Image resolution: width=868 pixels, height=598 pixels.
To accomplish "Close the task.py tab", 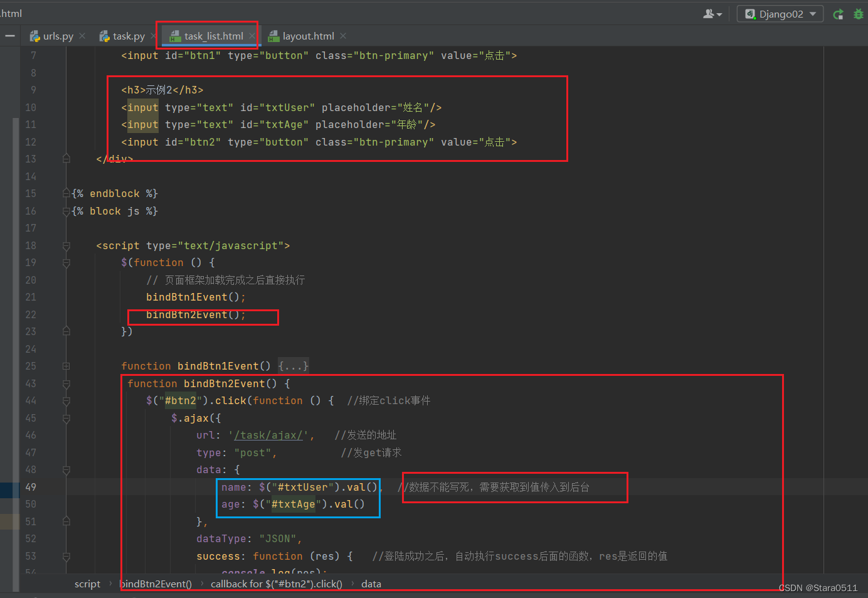I will (154, 36).
